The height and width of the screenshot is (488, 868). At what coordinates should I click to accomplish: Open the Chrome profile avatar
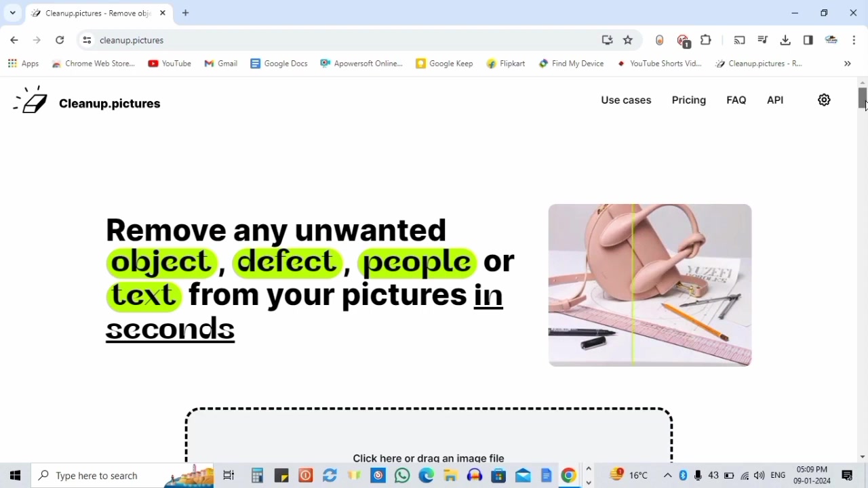(831, 40)
